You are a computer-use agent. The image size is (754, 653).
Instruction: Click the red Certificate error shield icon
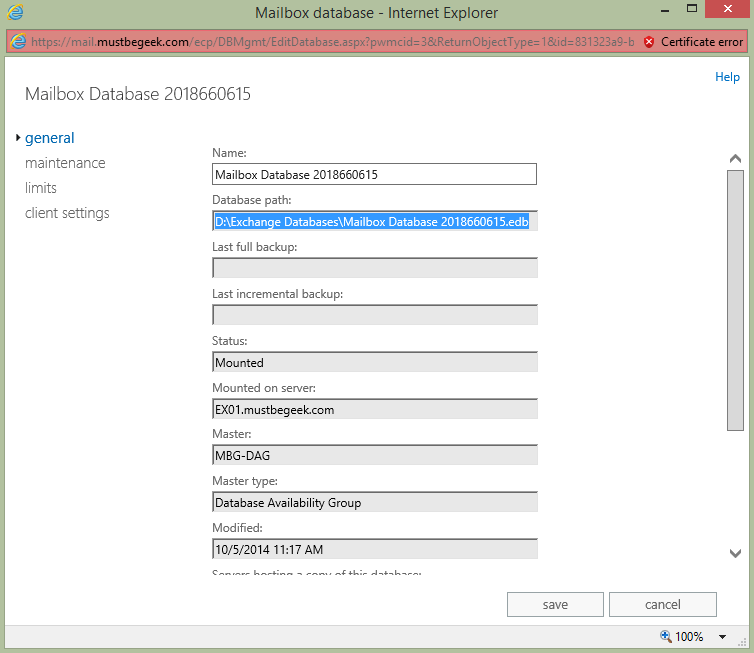coord(649,42)
